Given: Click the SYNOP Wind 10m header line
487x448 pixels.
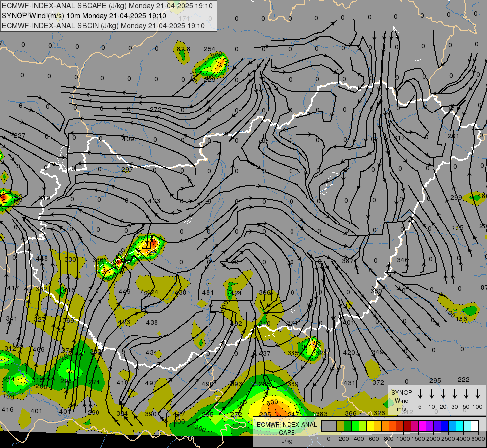Looking at the screenshot, I should coord(84,16).
